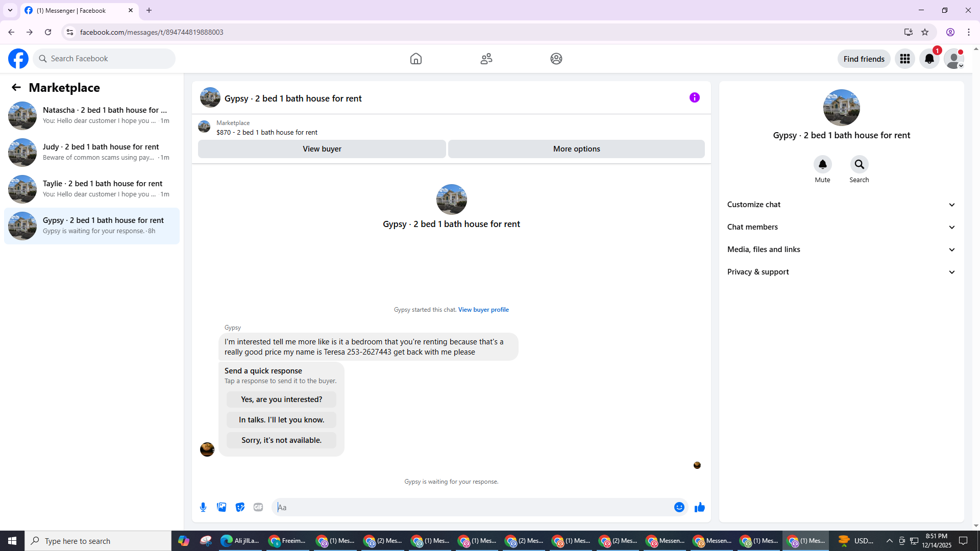Expand the Chat members section
This screenshot has width=980, height=551.
click(841, 227)
